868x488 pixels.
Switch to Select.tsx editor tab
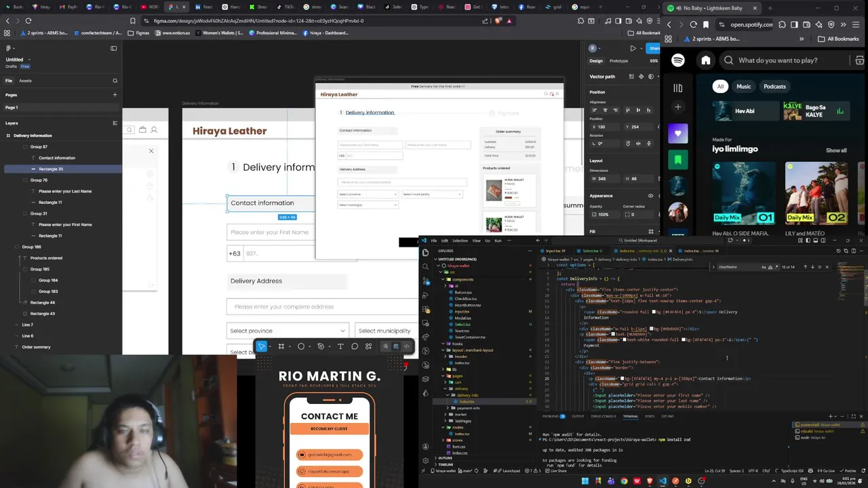tap(592, 251)
